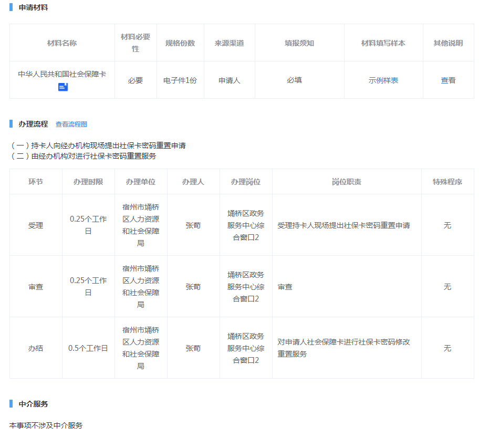Click the 本事项不涉及中介服务 text

point(46,425)
